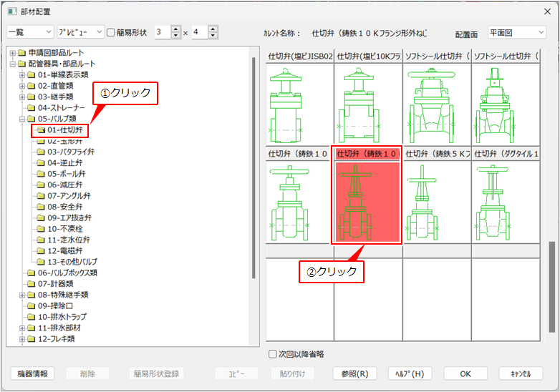560x392 pixels.
Task: Increase the column count stepper showing 3
Action: [176, 29]
